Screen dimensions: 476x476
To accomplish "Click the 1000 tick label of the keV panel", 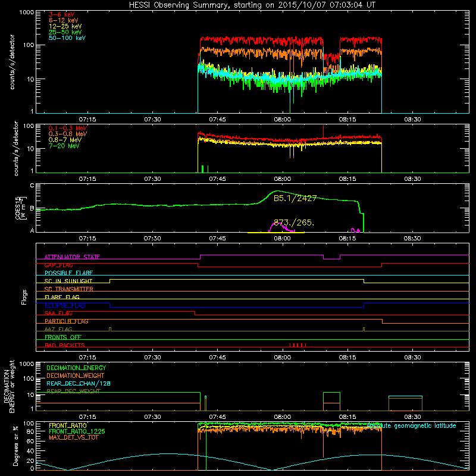I will click(27, 12).
